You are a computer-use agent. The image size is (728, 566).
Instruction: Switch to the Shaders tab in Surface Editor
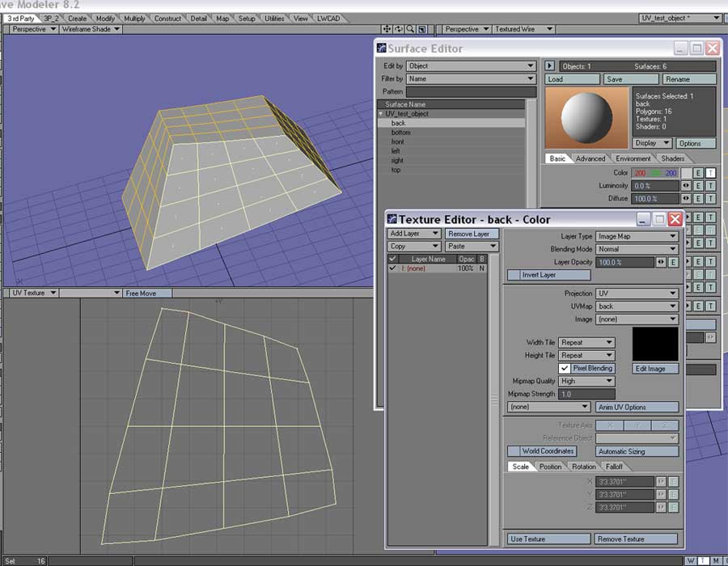pyautogui.click(x=673, y=158)
